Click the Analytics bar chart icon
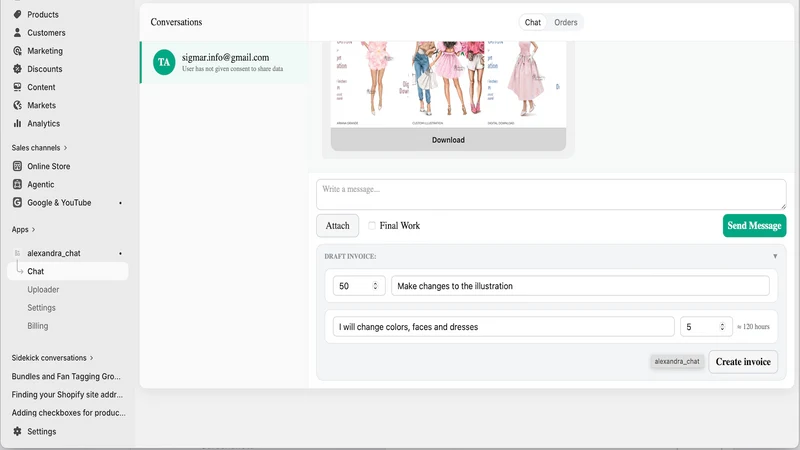Image resolution: width=800 pixels, height=450 pixels. click(x=17, y=123)
